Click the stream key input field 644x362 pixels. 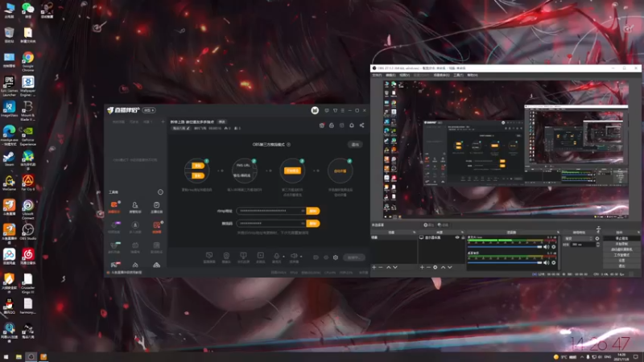pyautogui.click(x=271, y=224)
